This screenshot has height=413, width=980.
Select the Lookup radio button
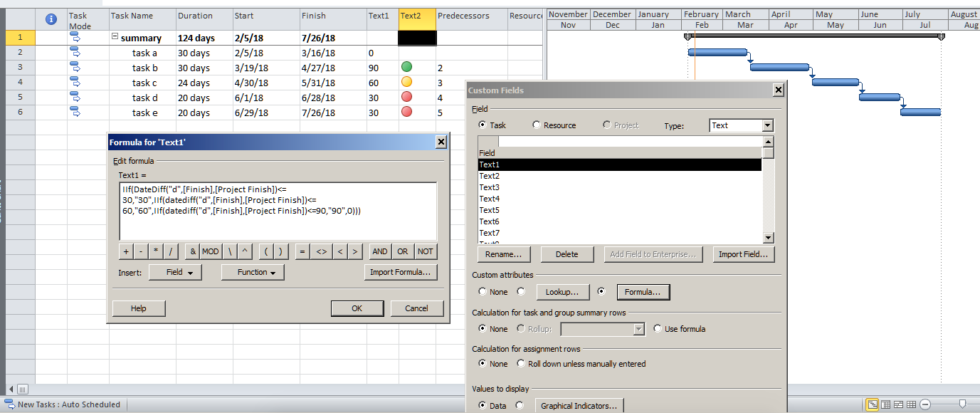click(522, 292)
